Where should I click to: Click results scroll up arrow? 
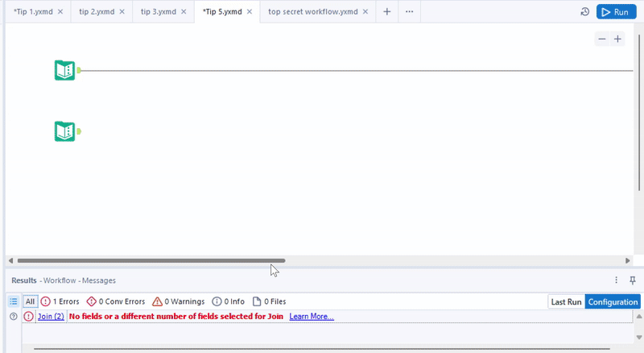pos(639,317)
